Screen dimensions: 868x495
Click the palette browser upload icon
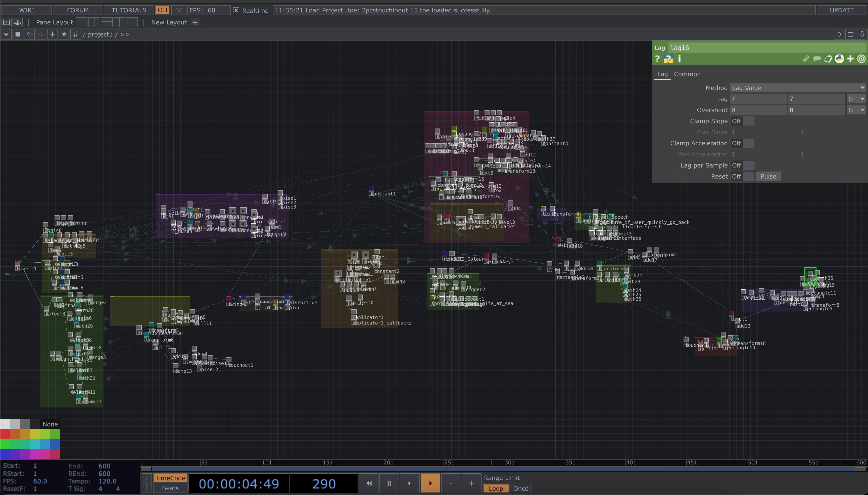(18, 22)
